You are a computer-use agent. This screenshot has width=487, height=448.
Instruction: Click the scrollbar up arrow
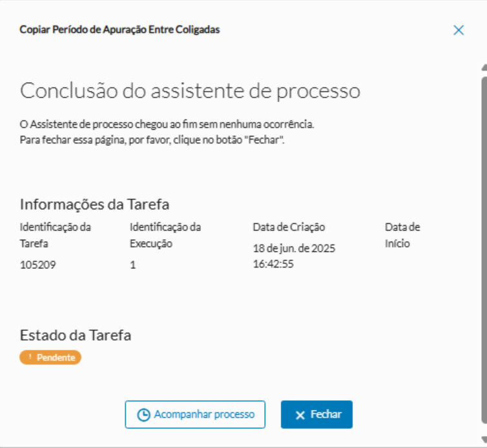(484, 67)
